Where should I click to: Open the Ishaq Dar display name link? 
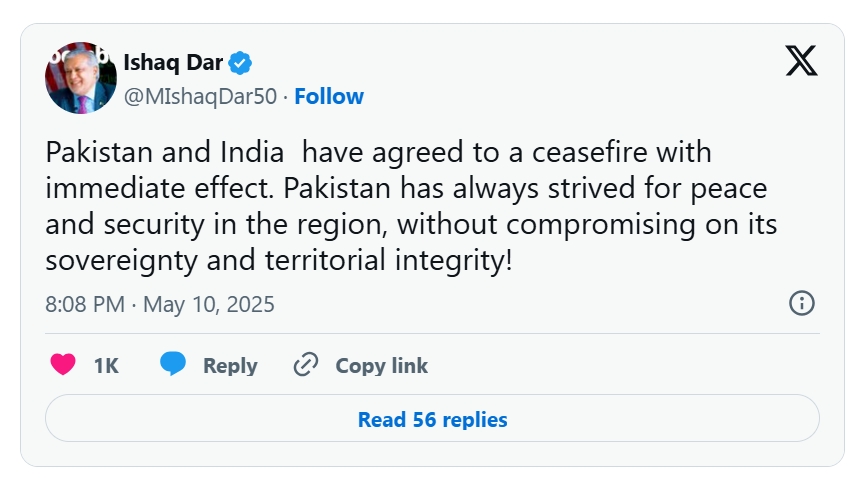[172, 64]
